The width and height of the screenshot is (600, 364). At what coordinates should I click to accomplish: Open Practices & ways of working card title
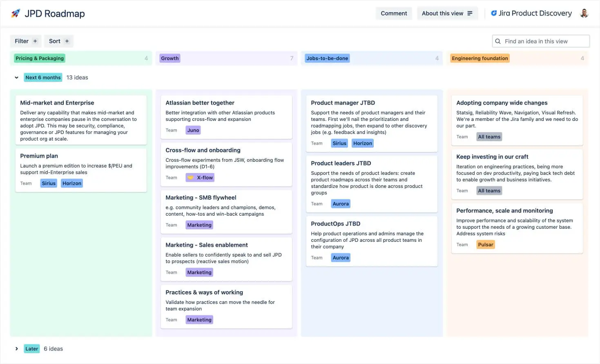[x=204, y=293]
